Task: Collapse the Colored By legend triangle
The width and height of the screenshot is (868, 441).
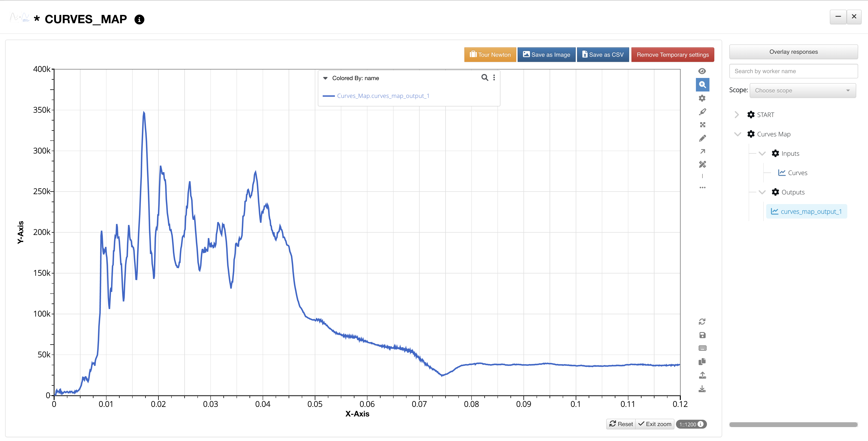Action: (325, 78)
